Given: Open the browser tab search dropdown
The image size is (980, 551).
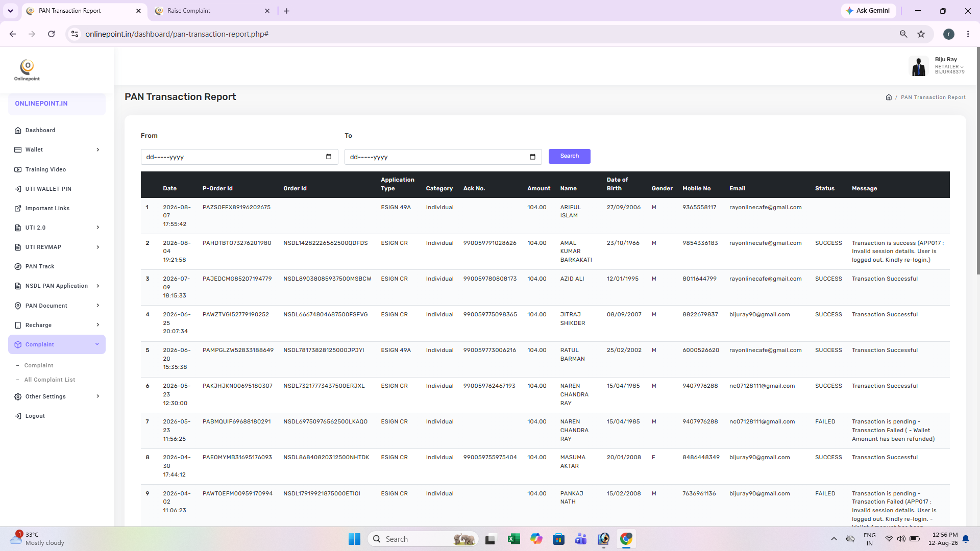Looking at the screenshot, I should click(x=10, y=11).
